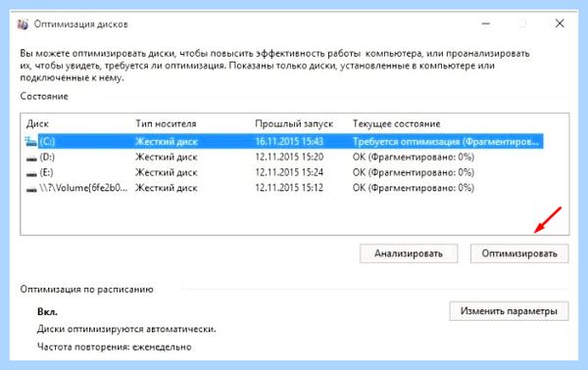Click Жесткий диск media type for C:
588x370 pixels.
point(167,142)
